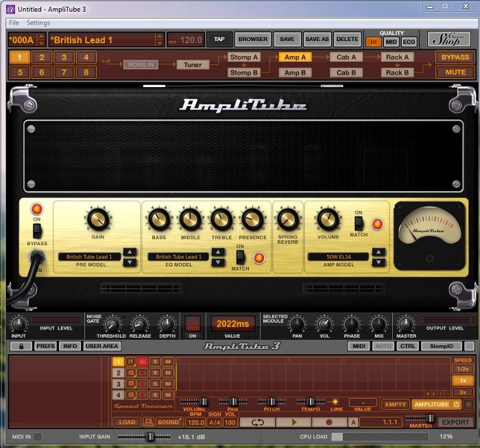Open the British Lead 1 preset name dropdown

coord(106,40)
